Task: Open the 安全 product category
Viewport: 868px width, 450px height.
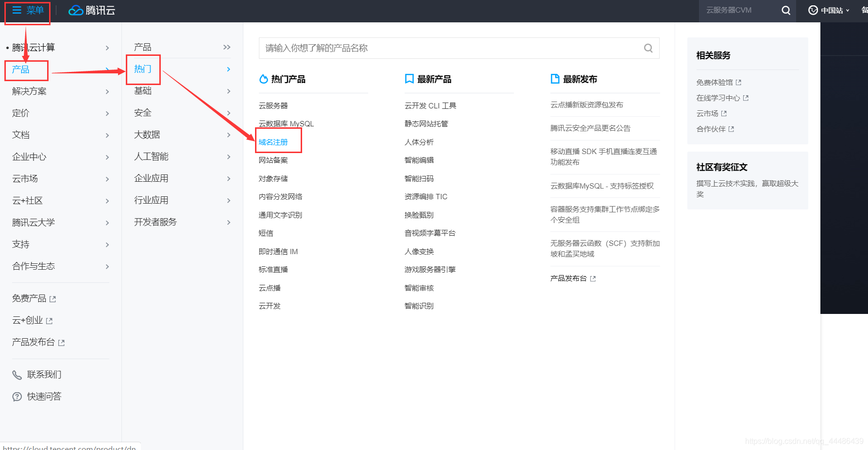Action: coord(143,113)
